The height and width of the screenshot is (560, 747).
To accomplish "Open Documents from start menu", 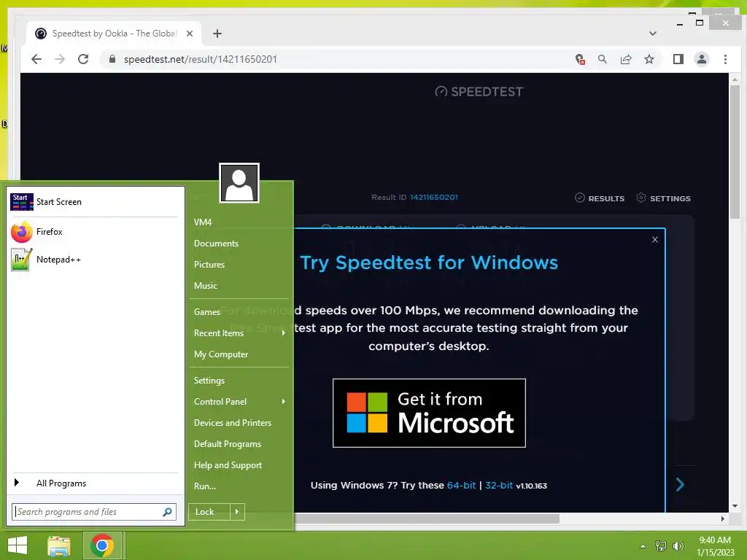I will click(239, 244).
